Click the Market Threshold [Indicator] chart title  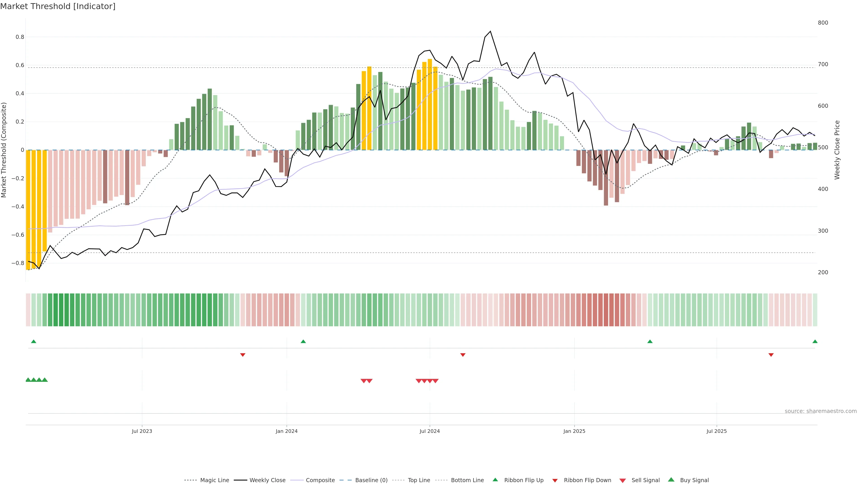point(58,6)
